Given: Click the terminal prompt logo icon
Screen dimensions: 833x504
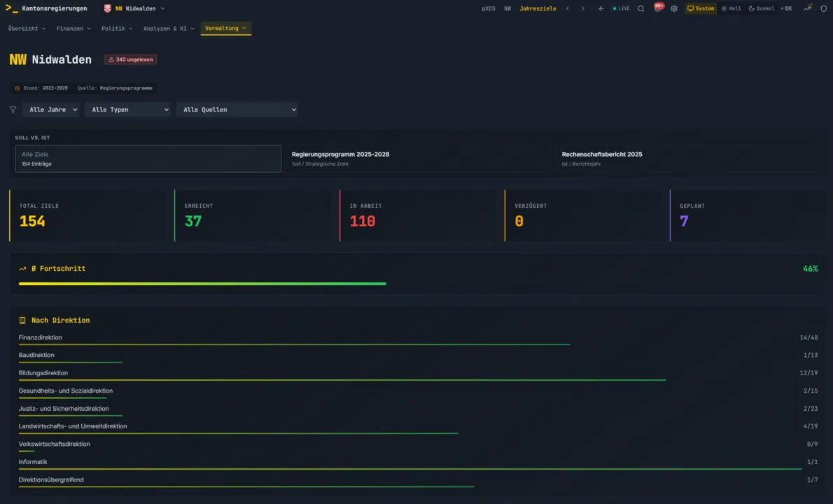Looking at the screenshot, I should click(x=12, y=8).
